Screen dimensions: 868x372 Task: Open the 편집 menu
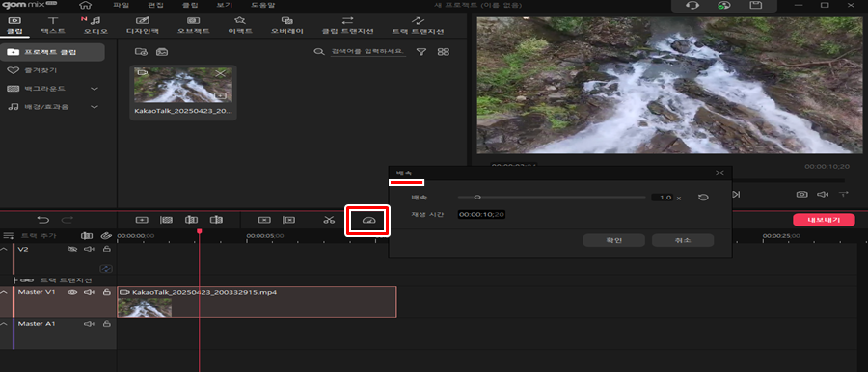[x=154, y=6]
